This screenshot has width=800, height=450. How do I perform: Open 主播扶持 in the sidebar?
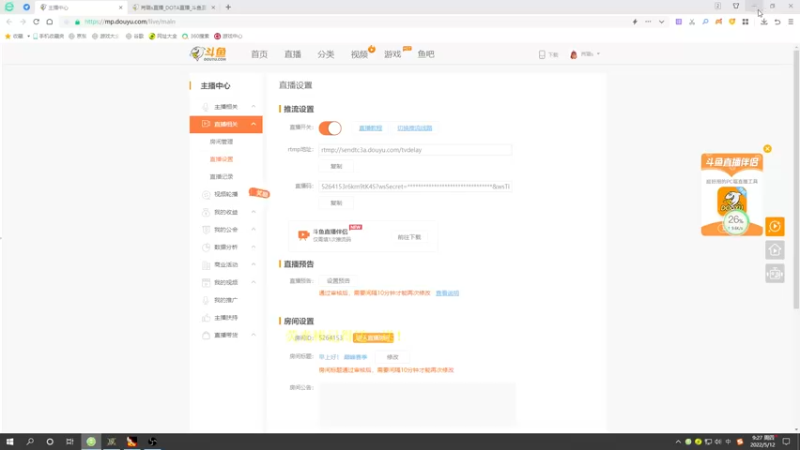[x=226, y=318]
